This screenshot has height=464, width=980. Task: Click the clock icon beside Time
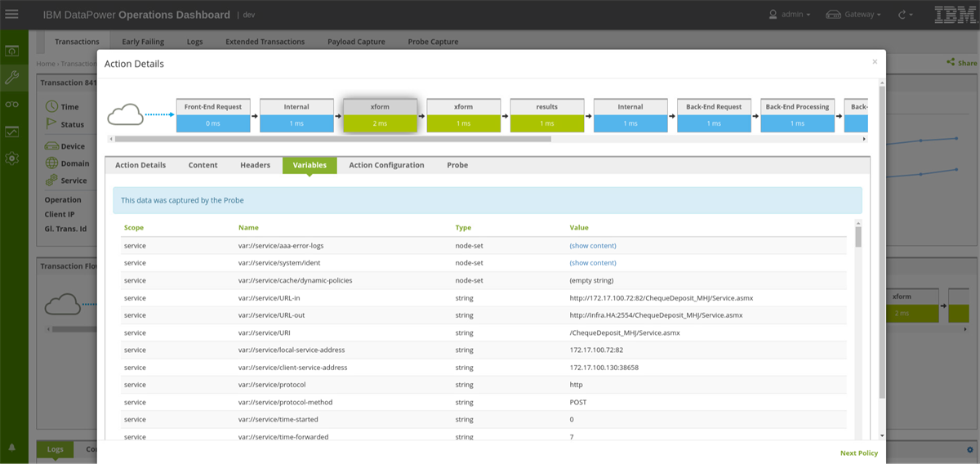tap(51, 107)
